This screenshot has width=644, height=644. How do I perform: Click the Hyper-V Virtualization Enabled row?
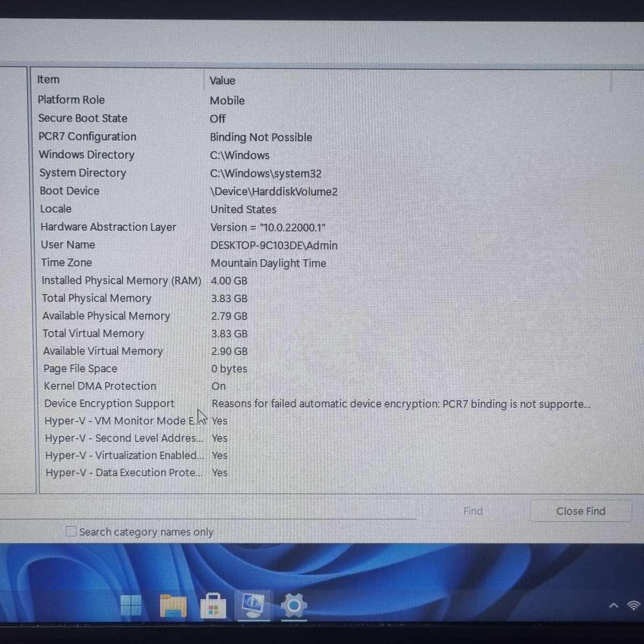(124, 455)
